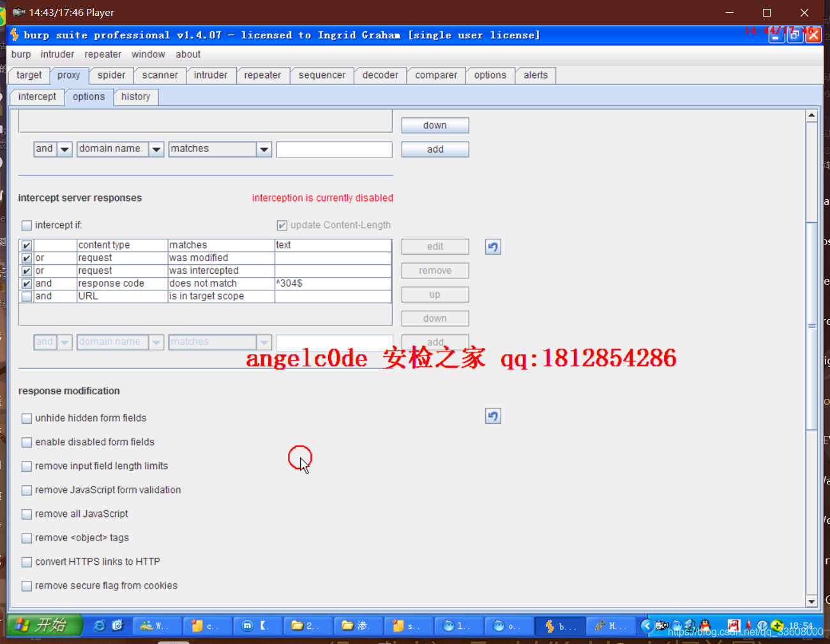830x644 pixels.
Task: Open the taskbar folder item labeled '2..'
Action: click(x=308, y=626)
